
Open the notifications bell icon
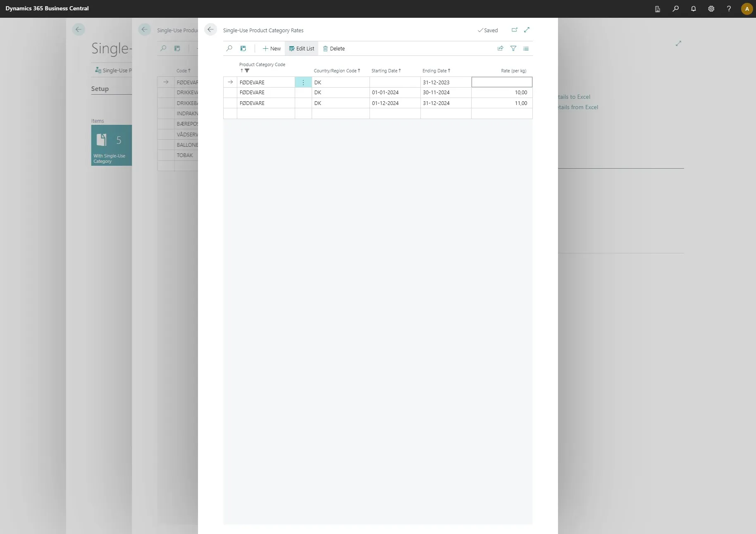click(x=693, y=9)
